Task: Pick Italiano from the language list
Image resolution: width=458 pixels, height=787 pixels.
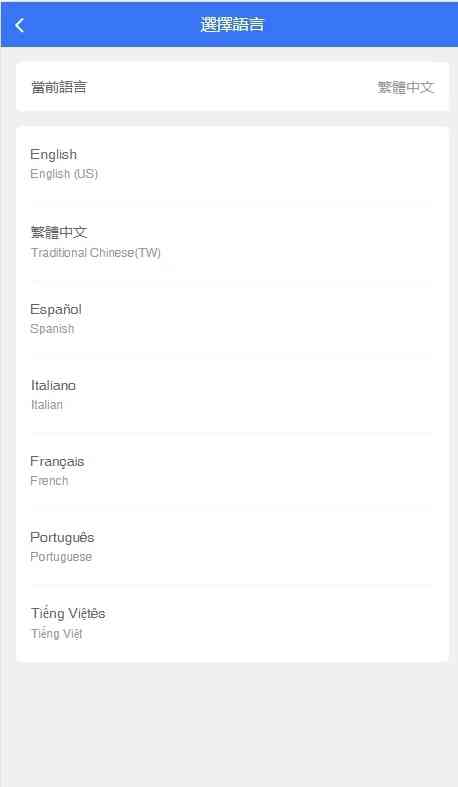Action: click(232, 395)
